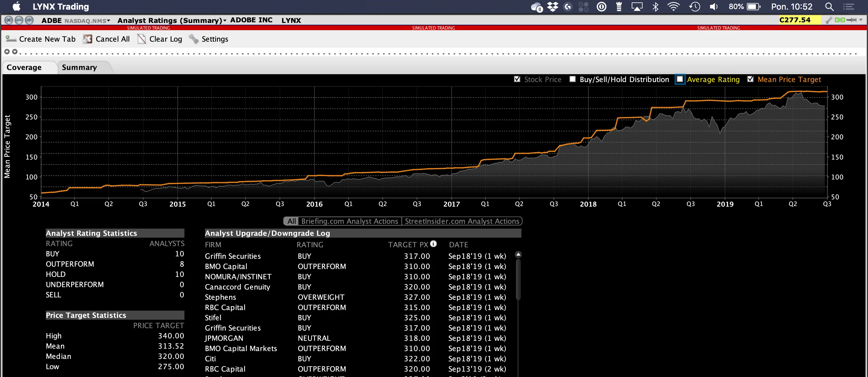Enable the Average Rating checkbox
Screen dimensions: 868x377
coord(680,79)
